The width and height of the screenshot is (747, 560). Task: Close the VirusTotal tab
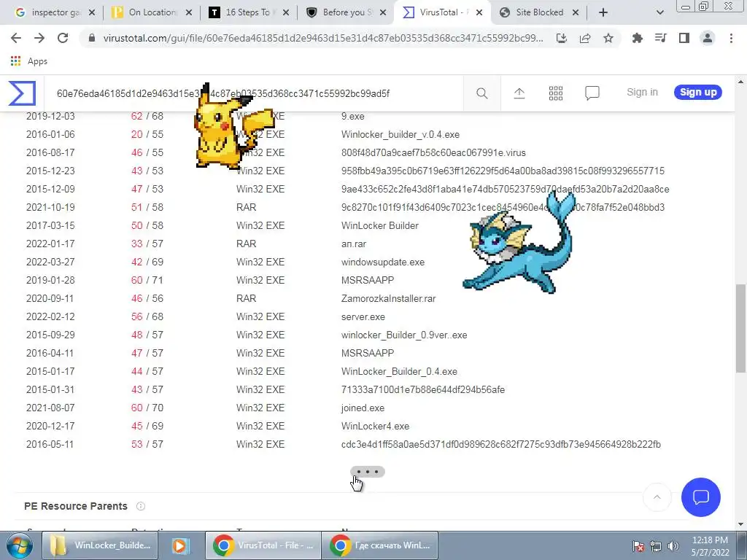479,13
